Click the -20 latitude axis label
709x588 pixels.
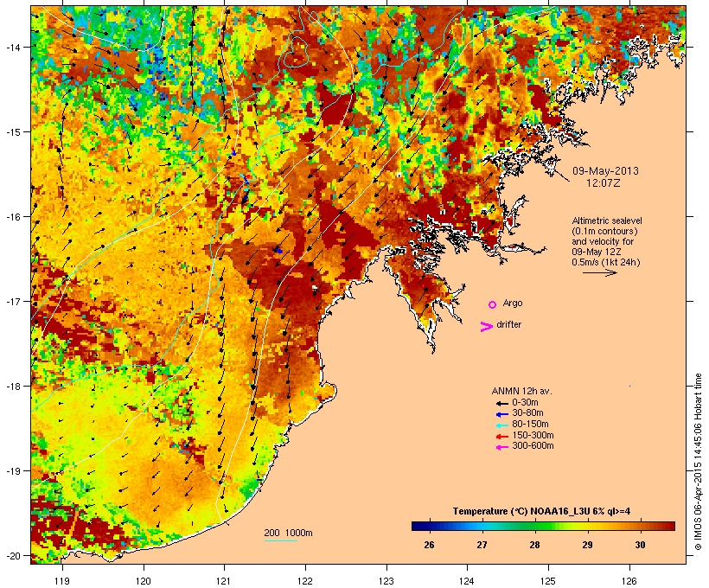[13, 555]
